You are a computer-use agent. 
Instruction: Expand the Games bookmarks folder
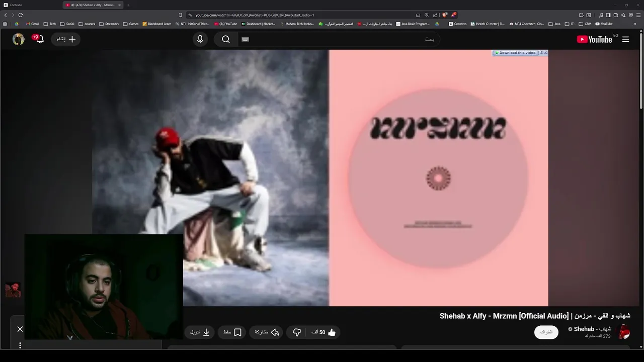131,24
